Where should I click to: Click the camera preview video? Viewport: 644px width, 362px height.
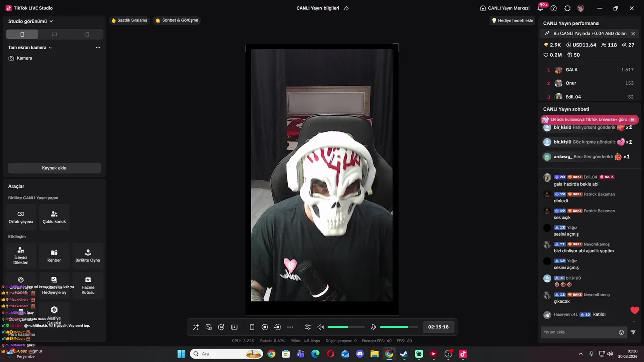click(x=322, y=175)
